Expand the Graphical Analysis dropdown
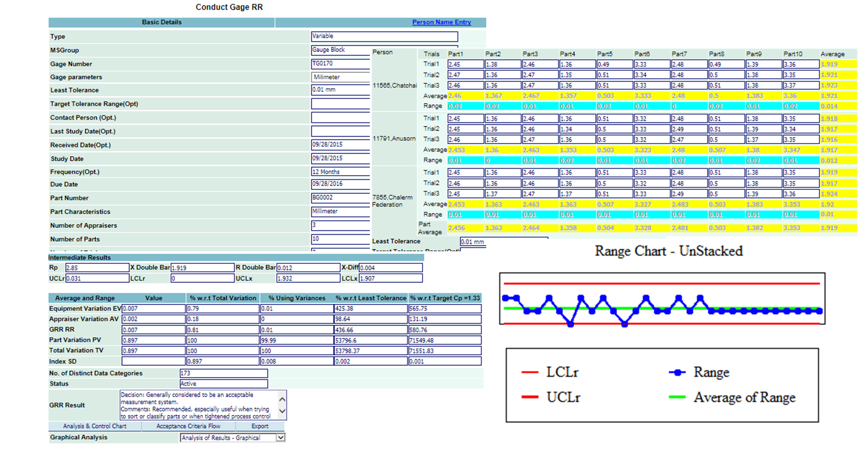Screen dimensions: 868x458 click(x=280, y=438)
